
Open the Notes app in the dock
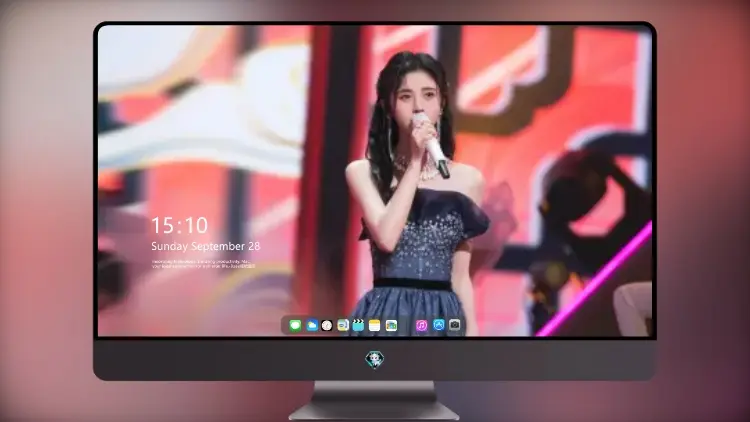[x=375, y=326]
